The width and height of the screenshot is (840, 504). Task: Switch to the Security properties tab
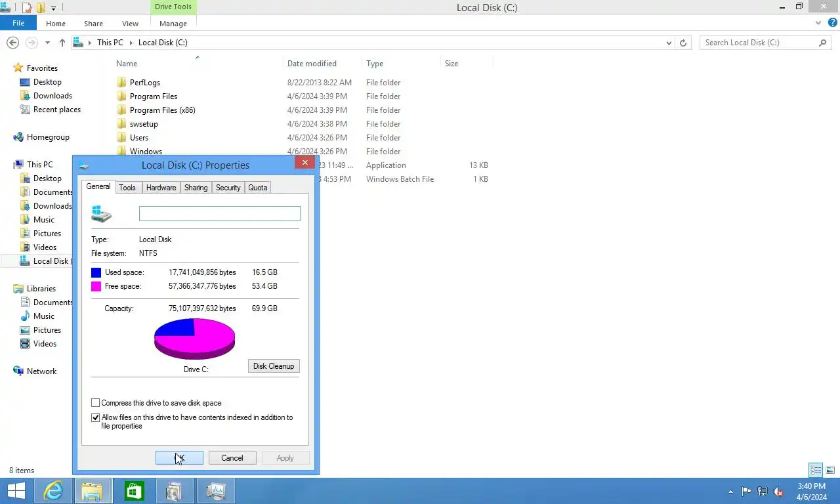point(228,188)
